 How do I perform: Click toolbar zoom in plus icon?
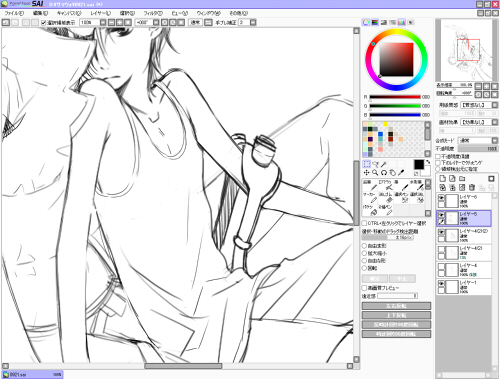click(x=120, y=22)
